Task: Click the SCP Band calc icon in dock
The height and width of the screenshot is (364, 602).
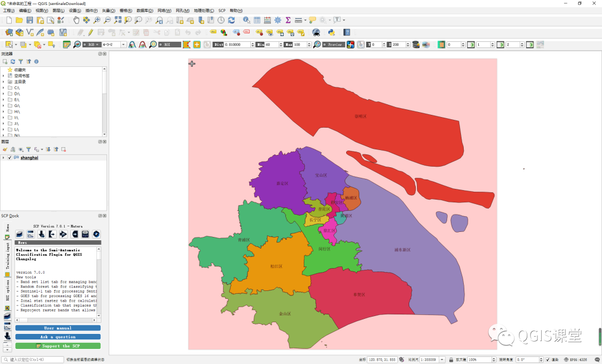Action: [85, 234]
